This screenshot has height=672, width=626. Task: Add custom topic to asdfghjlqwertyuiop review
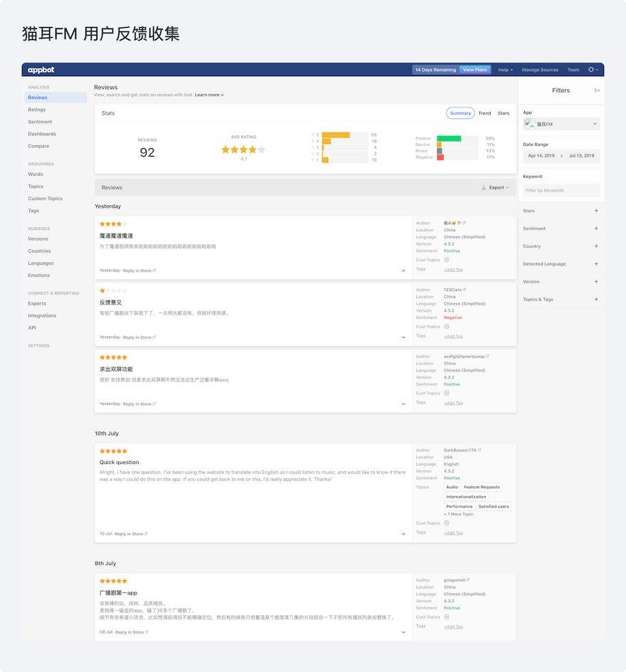pos(447,393)
